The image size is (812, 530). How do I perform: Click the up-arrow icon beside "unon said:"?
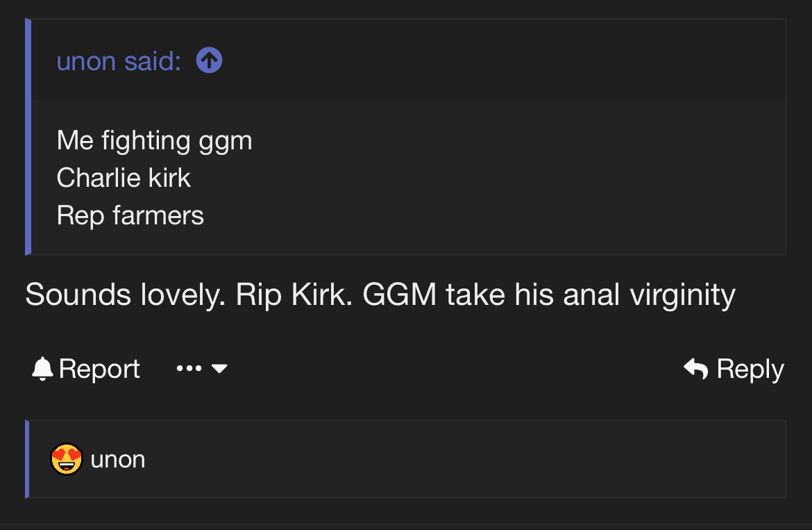click(x=210, y=61)
